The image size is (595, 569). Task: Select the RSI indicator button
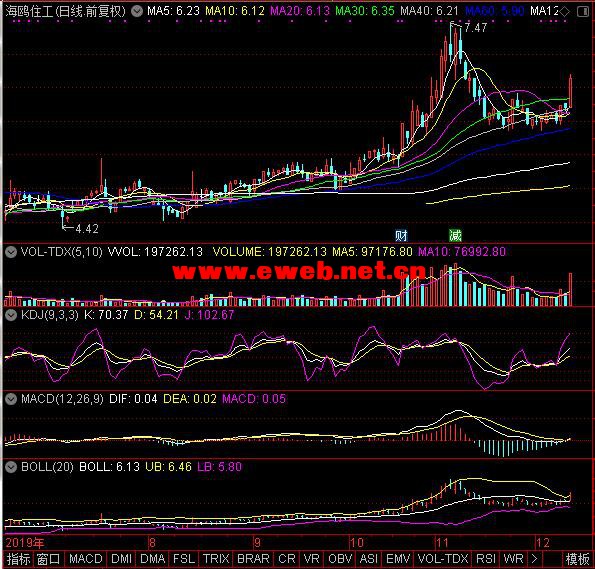coord(485,559)
